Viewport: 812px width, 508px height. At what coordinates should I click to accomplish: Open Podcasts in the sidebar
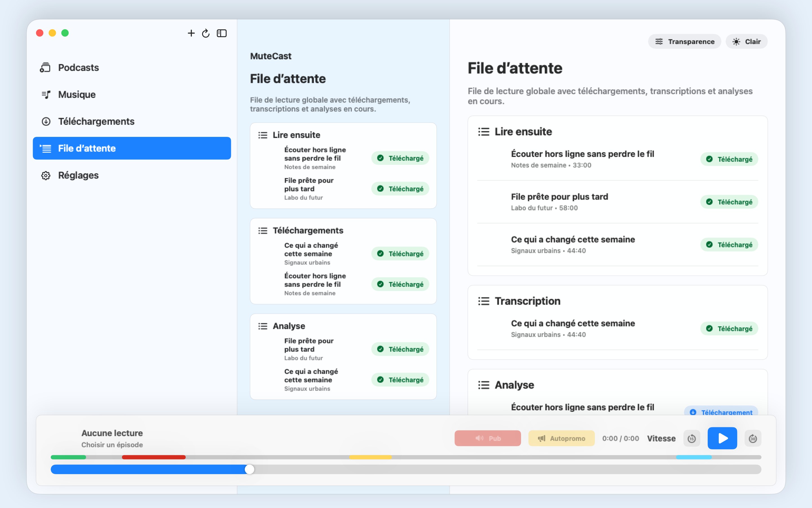132,67
